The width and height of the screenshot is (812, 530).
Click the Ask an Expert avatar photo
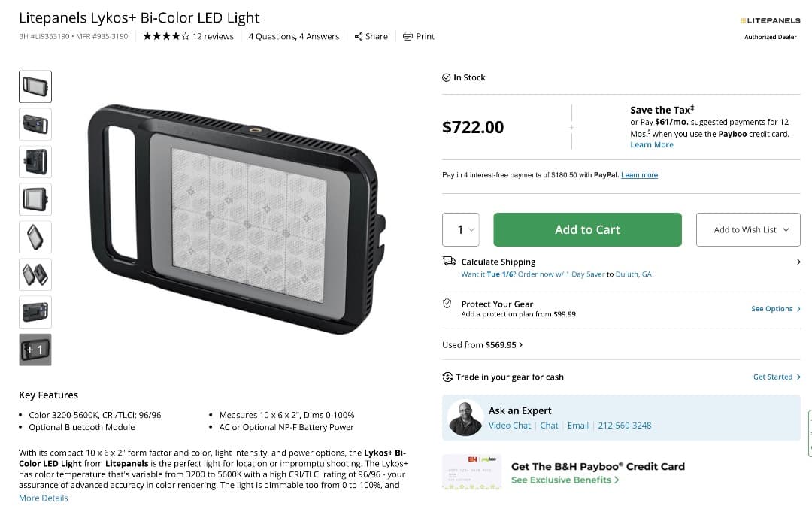[x=465, y=417]
